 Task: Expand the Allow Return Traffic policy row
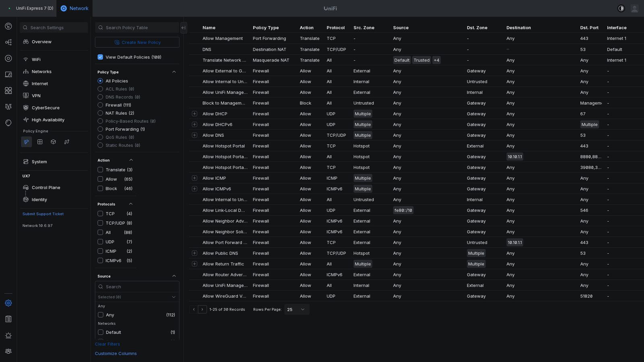[x=194, y=264]
